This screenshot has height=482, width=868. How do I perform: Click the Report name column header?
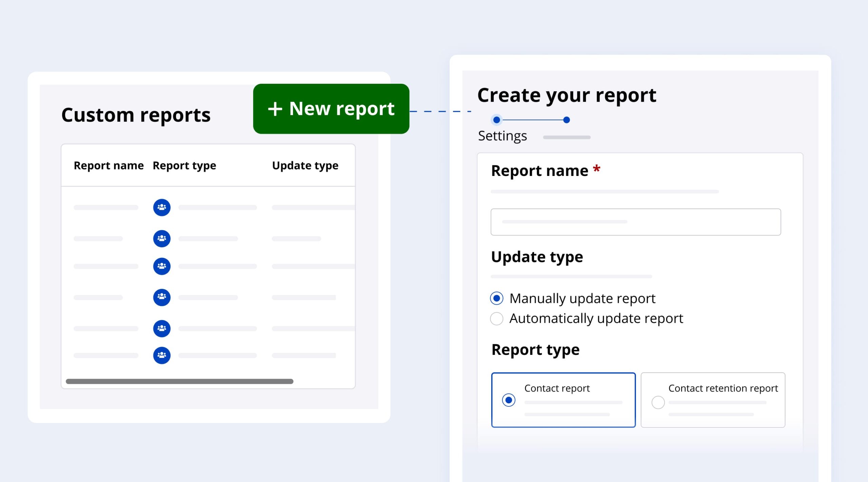108,165
